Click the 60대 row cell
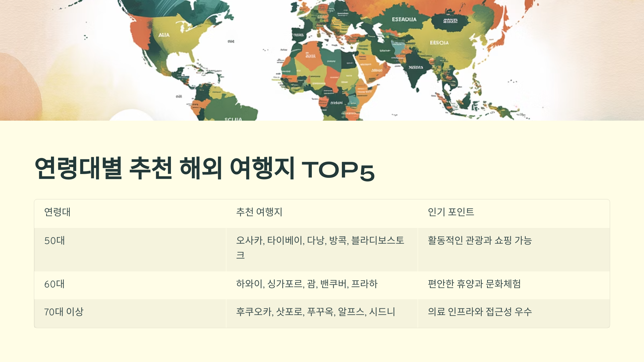The image size is (644, 362). click(54, 284)
